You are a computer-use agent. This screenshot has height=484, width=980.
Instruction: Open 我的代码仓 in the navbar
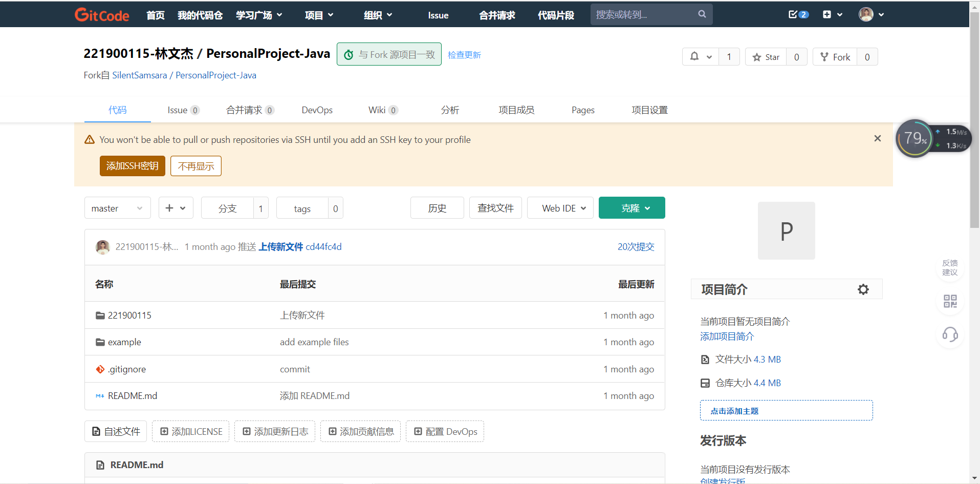200,15
